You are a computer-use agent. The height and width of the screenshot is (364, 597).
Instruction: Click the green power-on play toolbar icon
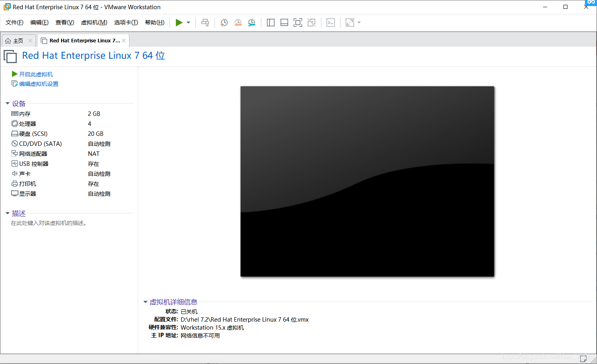point(179,22)
